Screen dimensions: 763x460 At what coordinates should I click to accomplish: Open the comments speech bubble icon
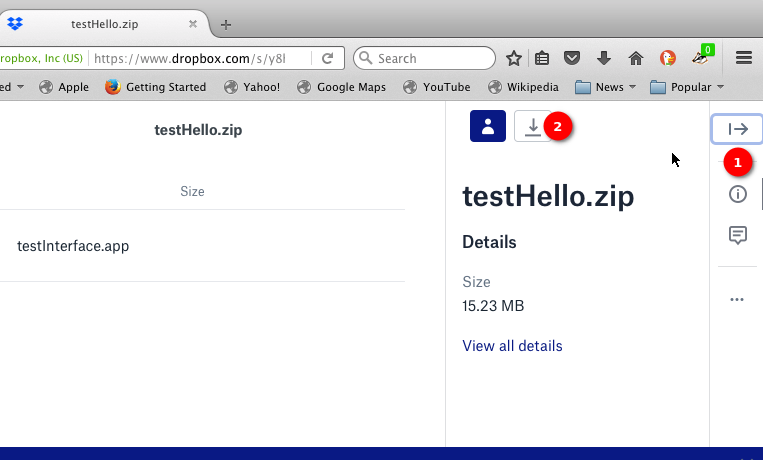(738, 235)
